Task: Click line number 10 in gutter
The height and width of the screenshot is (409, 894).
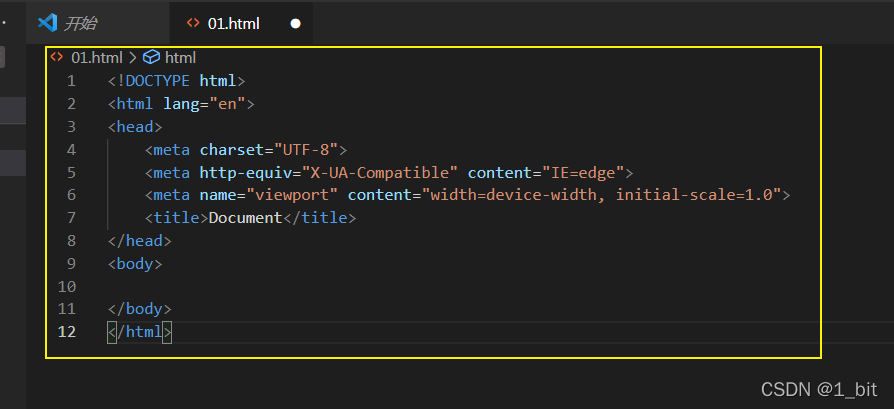Action: pyautogui.click(x=67, y=286)
